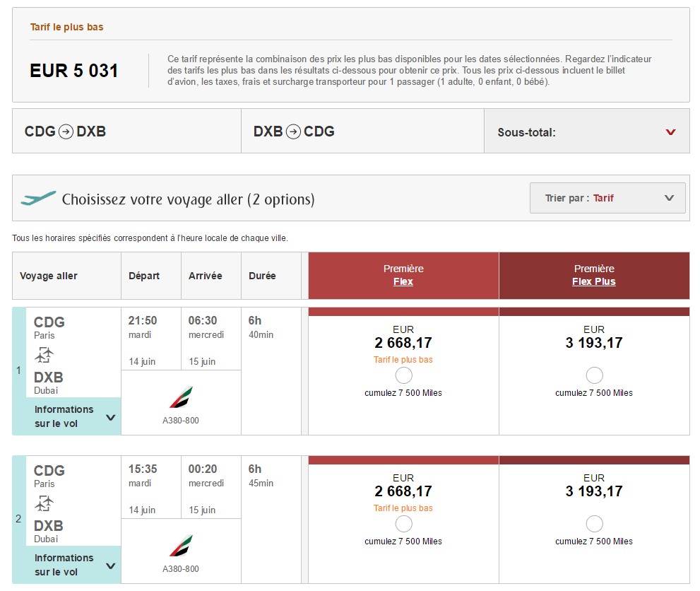Expand the Sous-total section
This screenshot has height=591, width=700.
click(670, 132)
